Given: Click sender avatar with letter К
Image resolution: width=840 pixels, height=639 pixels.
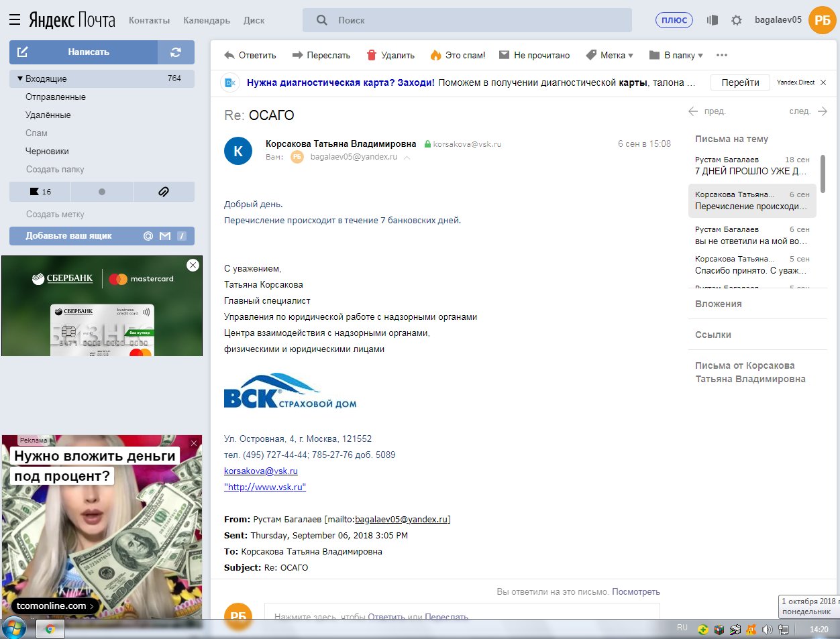Looking at the screenshot, I should 238,151.
